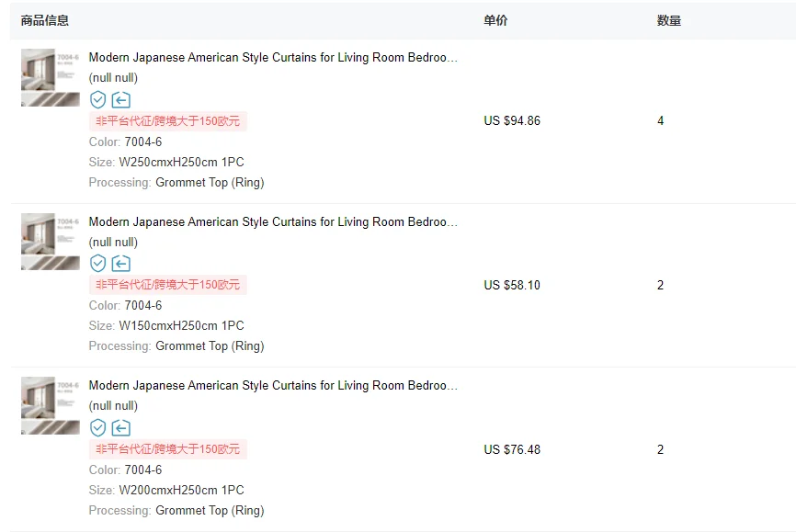Open the thumbnail of the US $76.48 curtain
Screen dimensions: 796x532
pyautogui.click(x=51, y=405)
